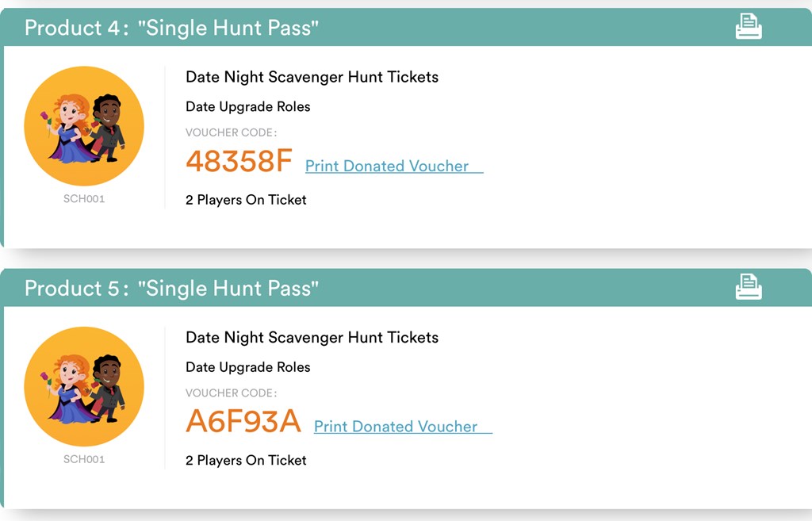The height and width of the screenshot is (521, 812).
Task: Click the printer icon for Product 5
Action: pyautogui.click(x=748, y=287)
